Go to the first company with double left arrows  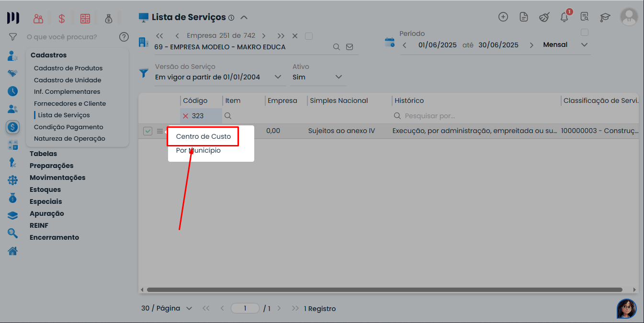(160, 36)
